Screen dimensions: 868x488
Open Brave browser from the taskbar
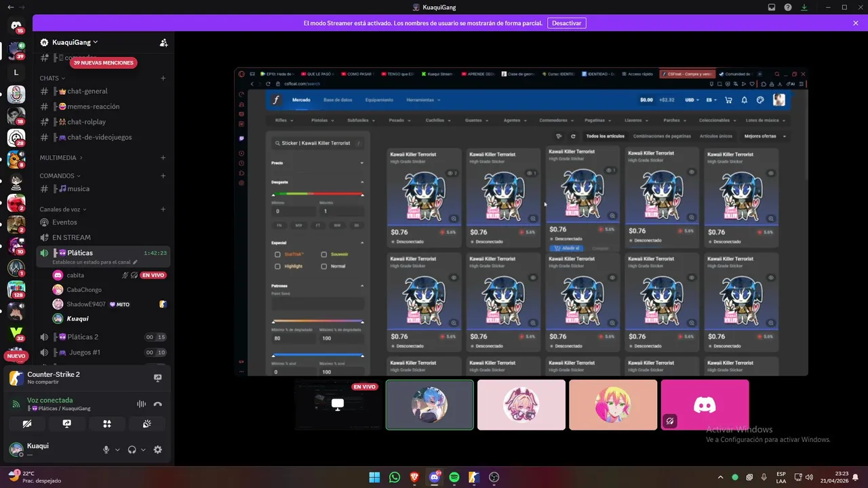414,477
